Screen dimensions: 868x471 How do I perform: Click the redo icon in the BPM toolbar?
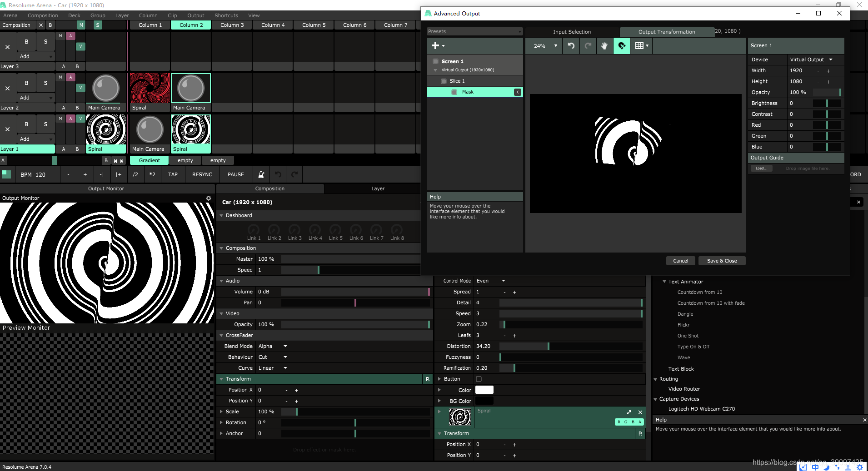[x=294, y=174]
